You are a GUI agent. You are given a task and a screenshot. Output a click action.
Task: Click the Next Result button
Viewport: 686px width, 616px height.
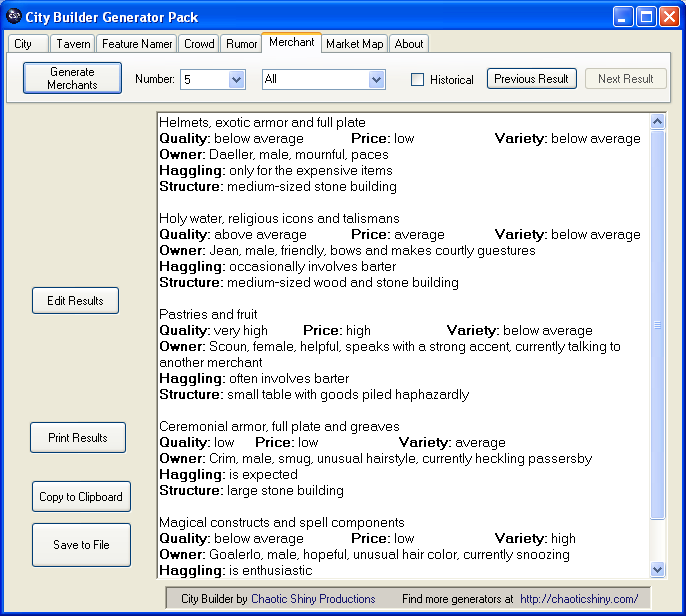pyautogui.click(x=626, y=79)
